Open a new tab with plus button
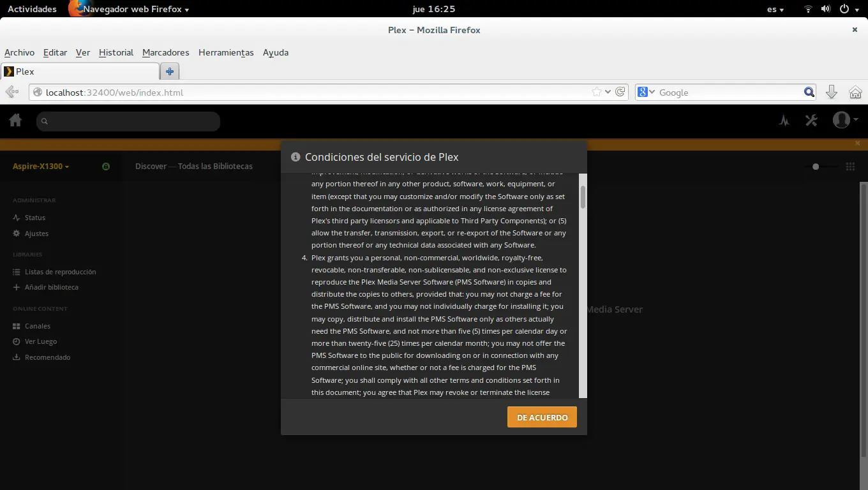Screen dimensions: 868x490 click(170, 71)
